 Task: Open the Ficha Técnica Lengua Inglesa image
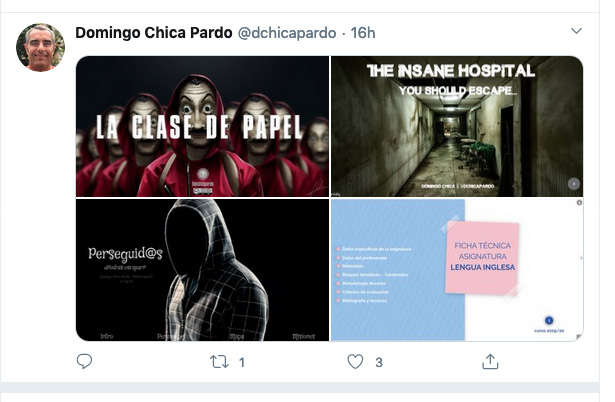tap(457, 270)
